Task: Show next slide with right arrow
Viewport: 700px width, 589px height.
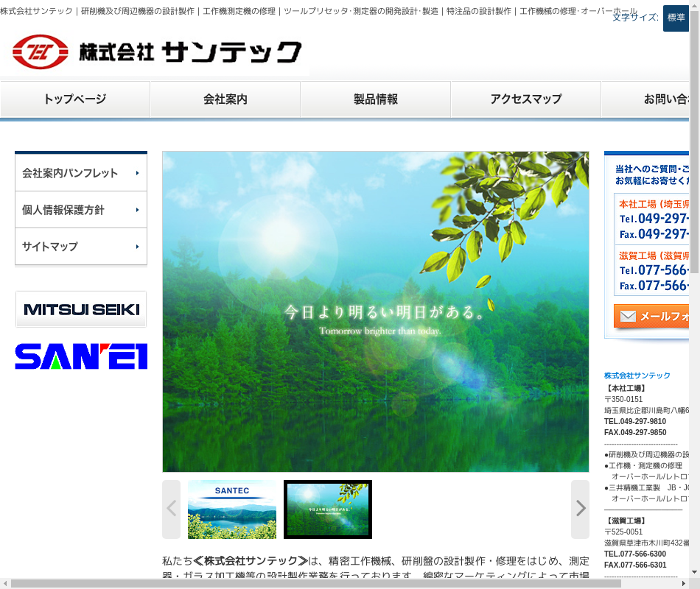Action: tap(580, 509)
